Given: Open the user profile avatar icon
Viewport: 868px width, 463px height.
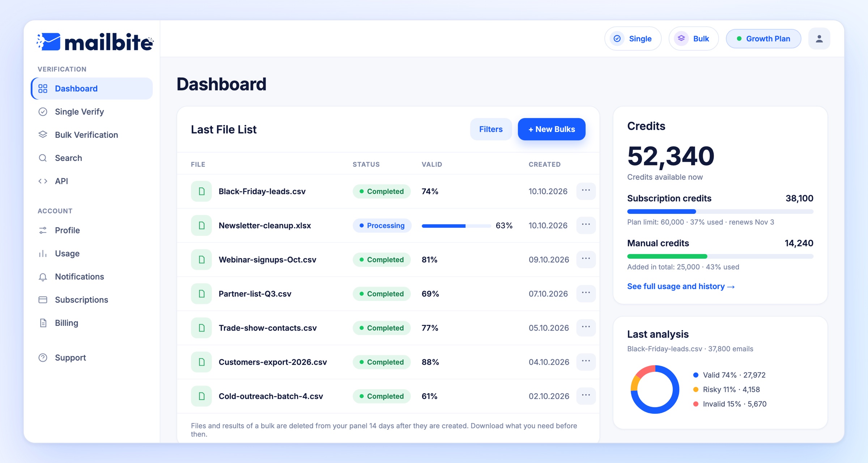Looking at the screenshot, I should (x=819, y=38).
